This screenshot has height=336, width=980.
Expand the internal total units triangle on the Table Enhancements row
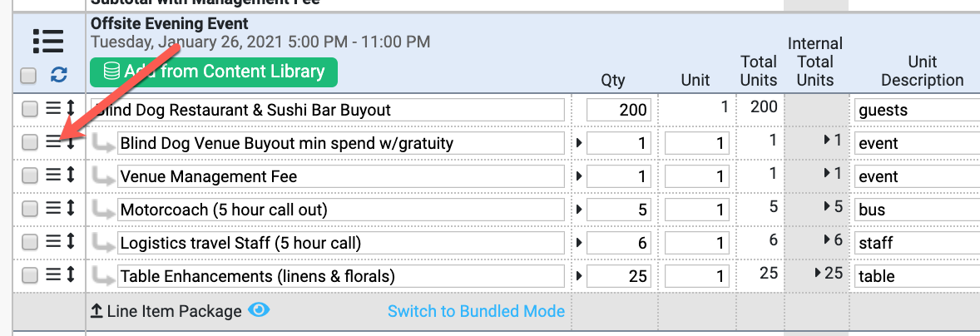[x=819, y=272]
